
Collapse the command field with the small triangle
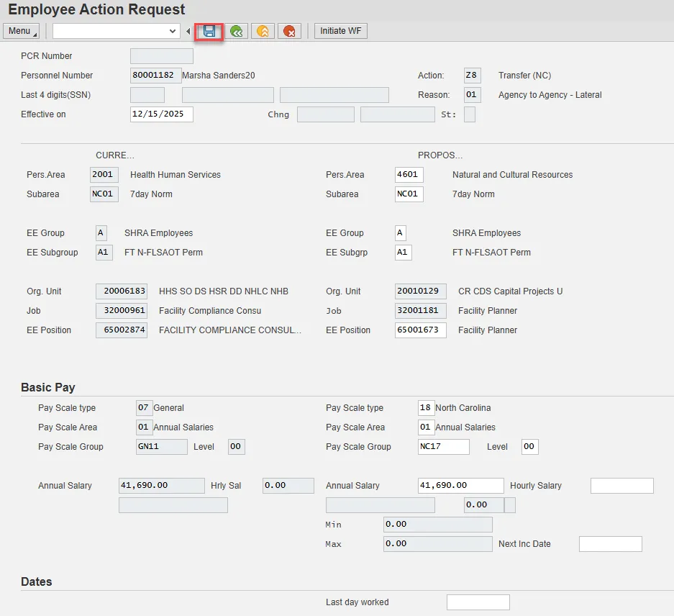coord(188,31)
